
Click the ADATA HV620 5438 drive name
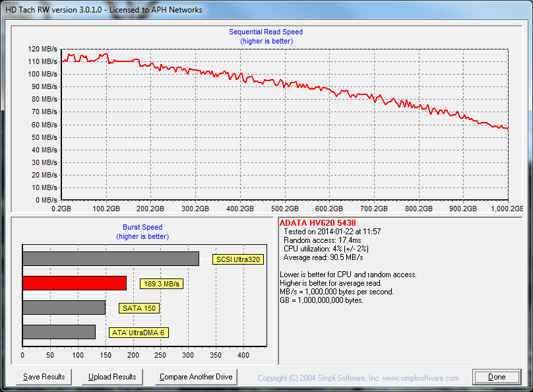click(x=318, y=222)
